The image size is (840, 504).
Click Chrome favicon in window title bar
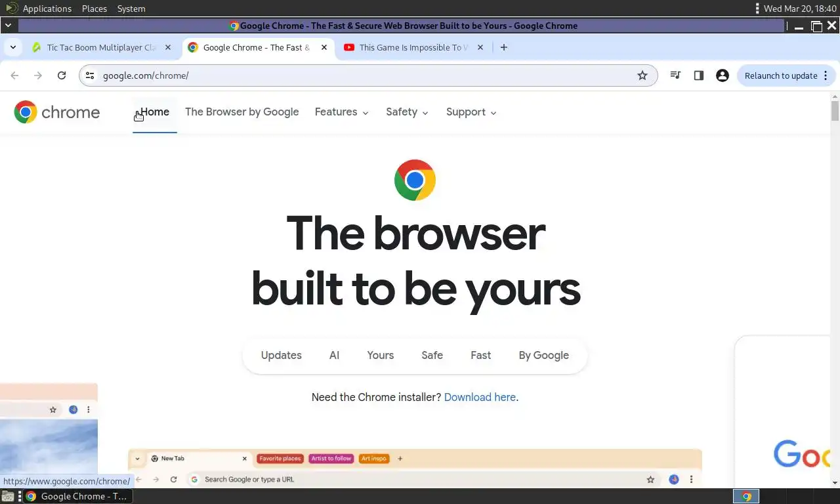coord(234,26)
